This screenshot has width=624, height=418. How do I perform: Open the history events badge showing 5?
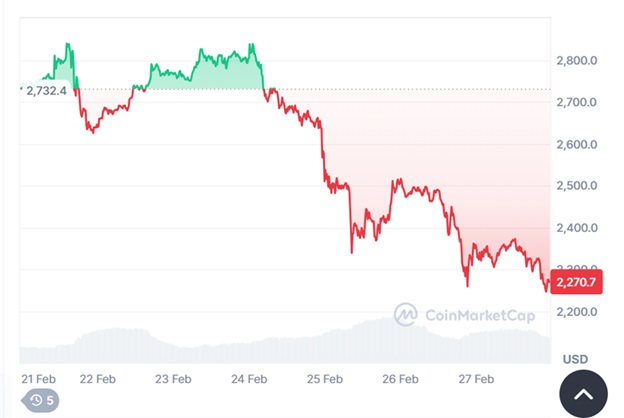coord(41,401)
